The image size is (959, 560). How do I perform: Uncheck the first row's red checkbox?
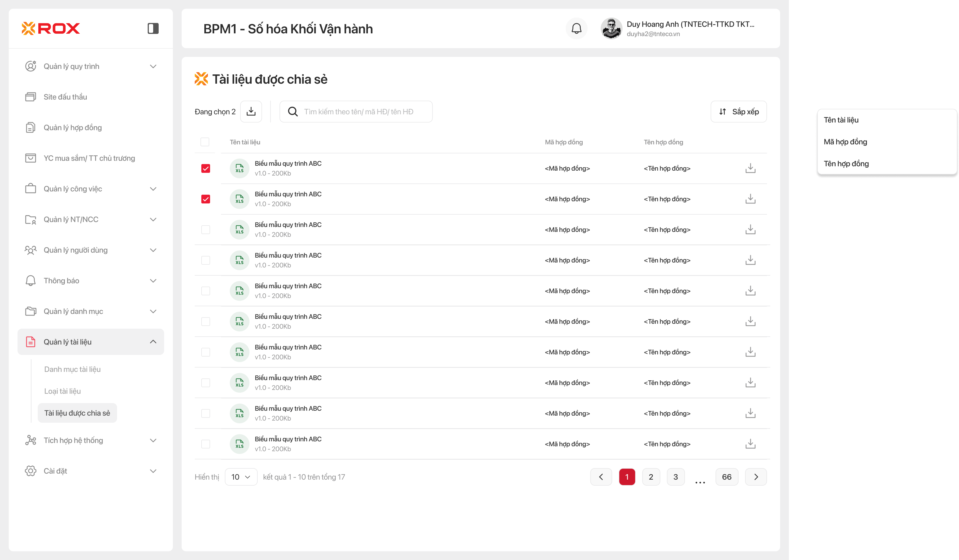point(205,168)
